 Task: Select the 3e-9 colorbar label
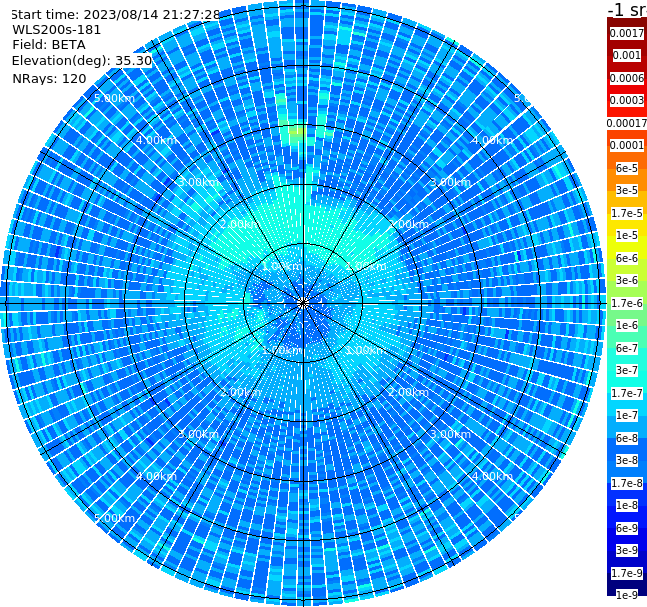[x=626, y=550]
